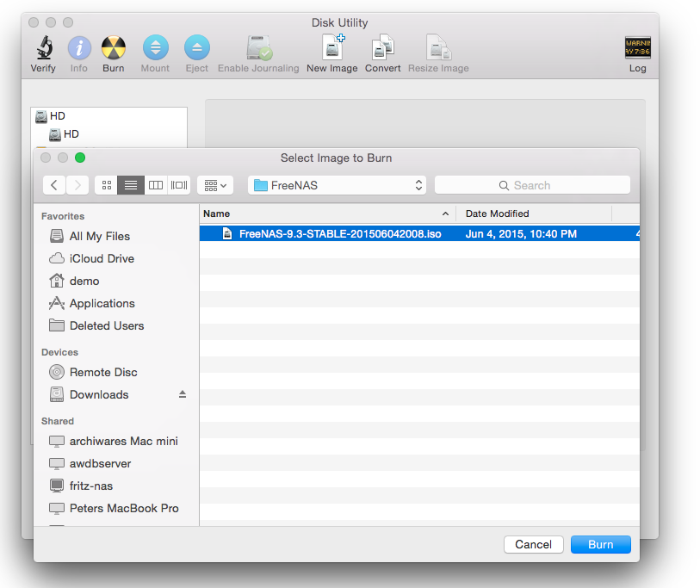
Task: Click the Eject toolbar icon
Action: pyautogui.click(x=197, y=47)
